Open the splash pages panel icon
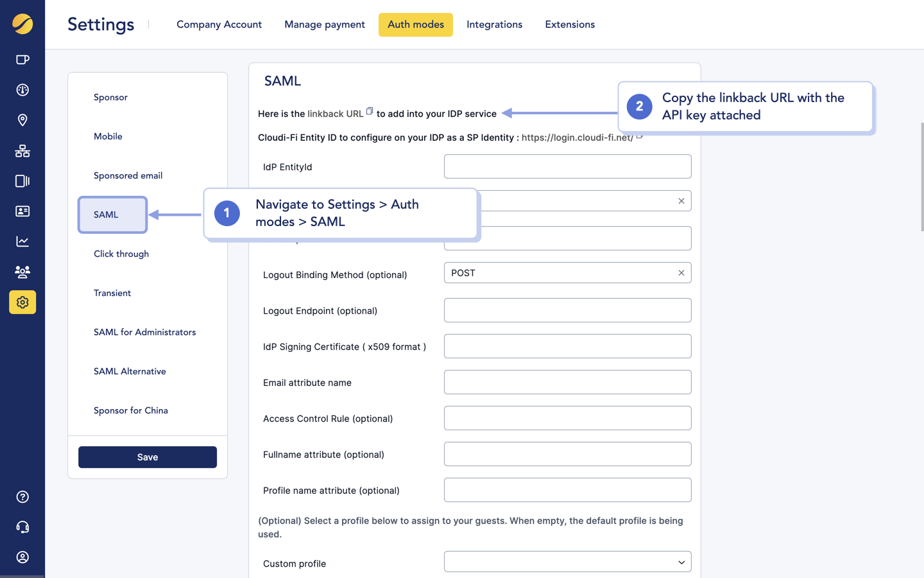924x578 pixels. pyautogui.click(x=22, y=59)
